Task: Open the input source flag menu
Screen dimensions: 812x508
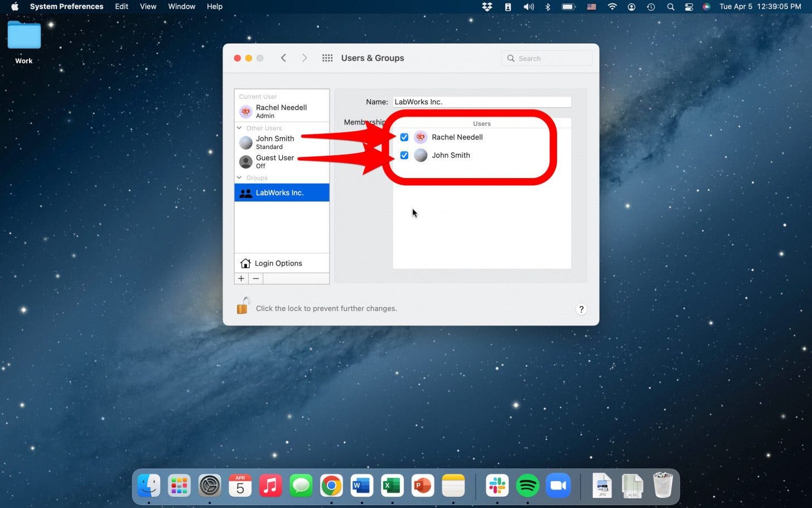Action: [592, 7]
